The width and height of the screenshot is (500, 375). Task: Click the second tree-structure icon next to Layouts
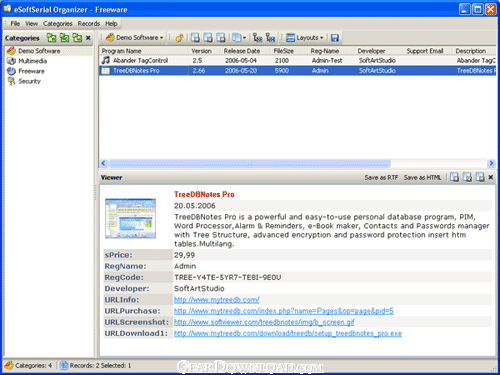pyautogui.click(x=270, y=38)
